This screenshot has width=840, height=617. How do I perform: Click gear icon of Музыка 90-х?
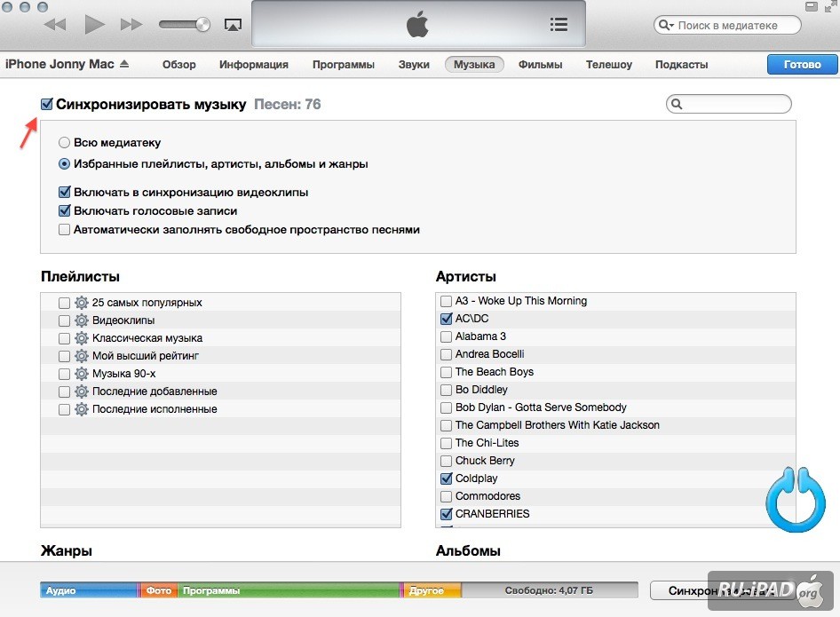click(x=82, y=373)
